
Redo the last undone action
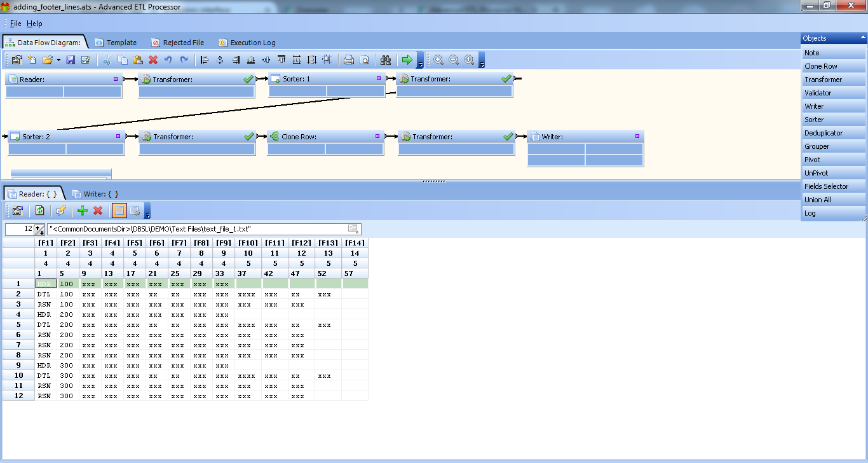184,60
